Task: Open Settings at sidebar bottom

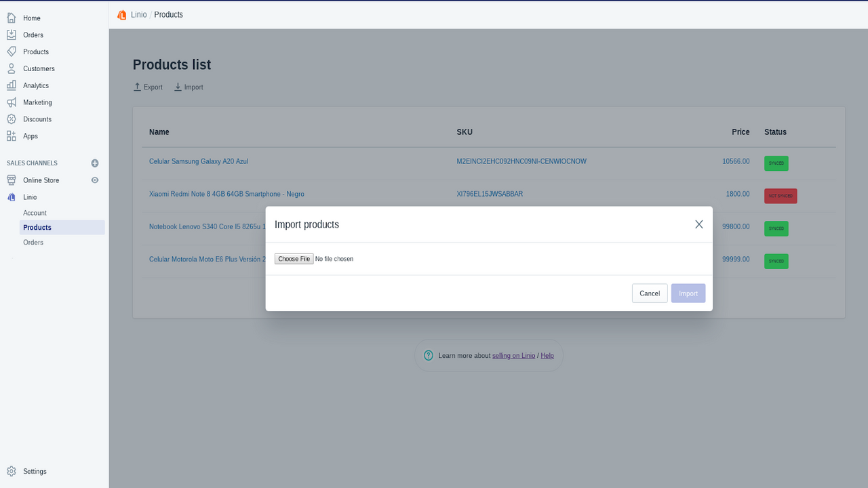Action: tap(35, 472)
